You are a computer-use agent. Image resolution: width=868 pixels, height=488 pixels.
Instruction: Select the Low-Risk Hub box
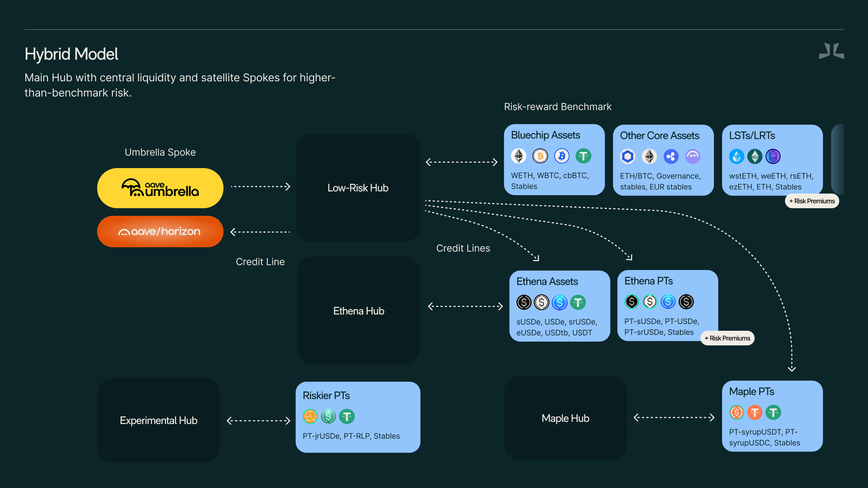358,188
